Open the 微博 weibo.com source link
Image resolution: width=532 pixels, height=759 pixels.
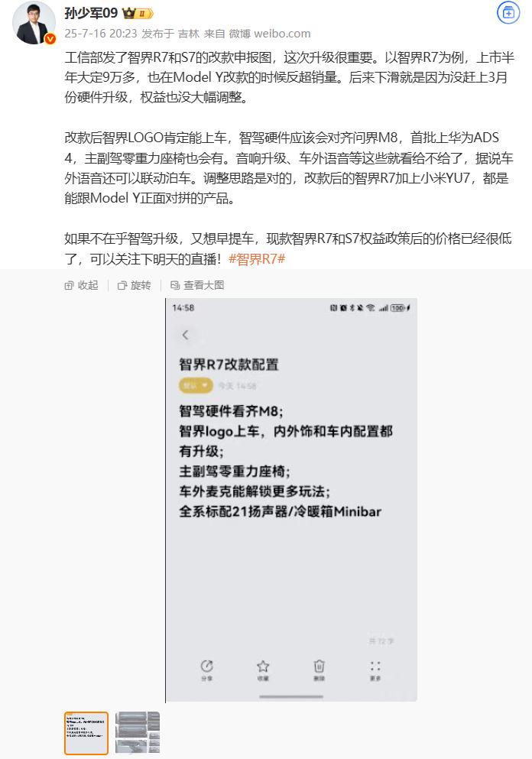tap(270, 34)
